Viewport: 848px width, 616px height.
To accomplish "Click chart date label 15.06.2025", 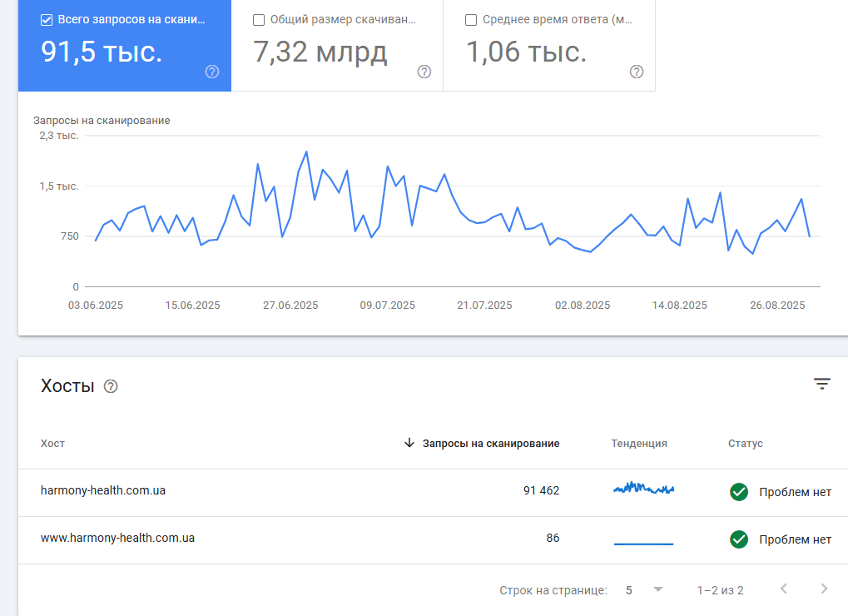I will [192, 305].
